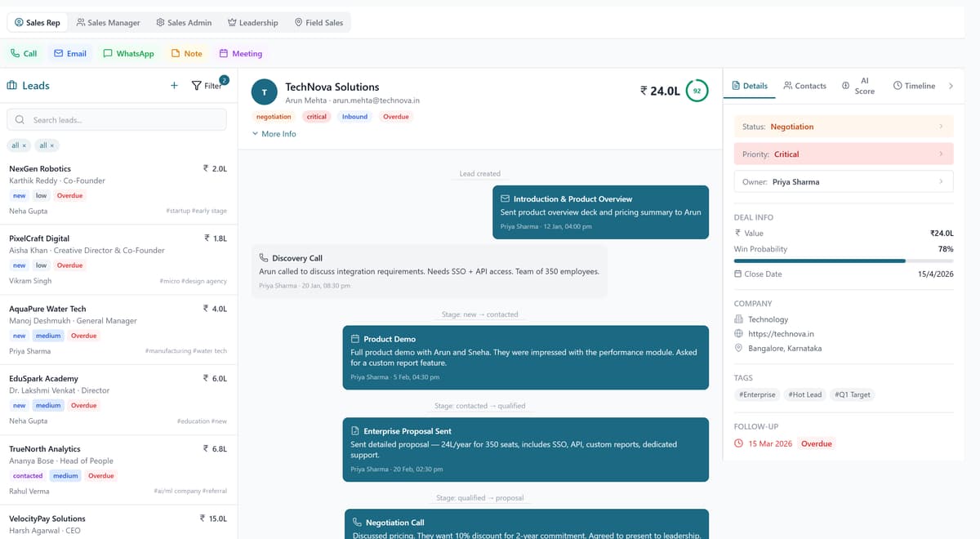Click the Overdue follow-up badge in details
The width and height of the screenshot is (980, 539).
pyautogui.click(x=816, y=443)
